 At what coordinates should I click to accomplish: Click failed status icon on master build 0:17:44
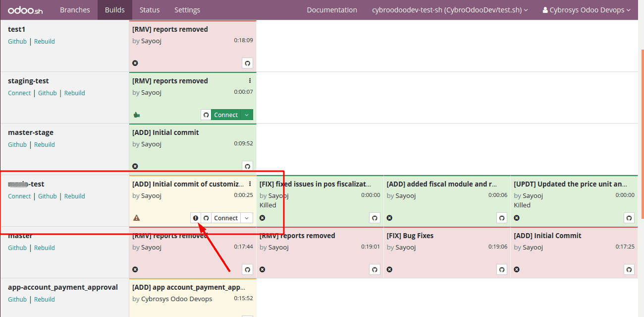click(135, 269)
